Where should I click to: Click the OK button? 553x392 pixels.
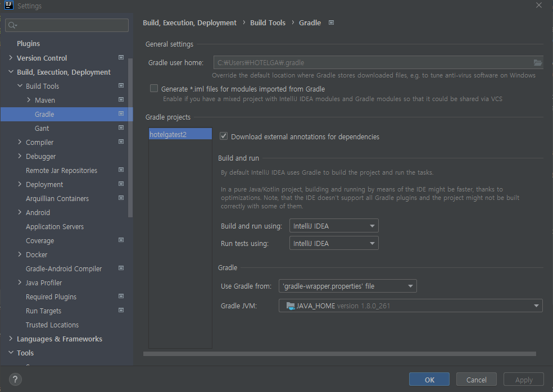tap(429, 379)
